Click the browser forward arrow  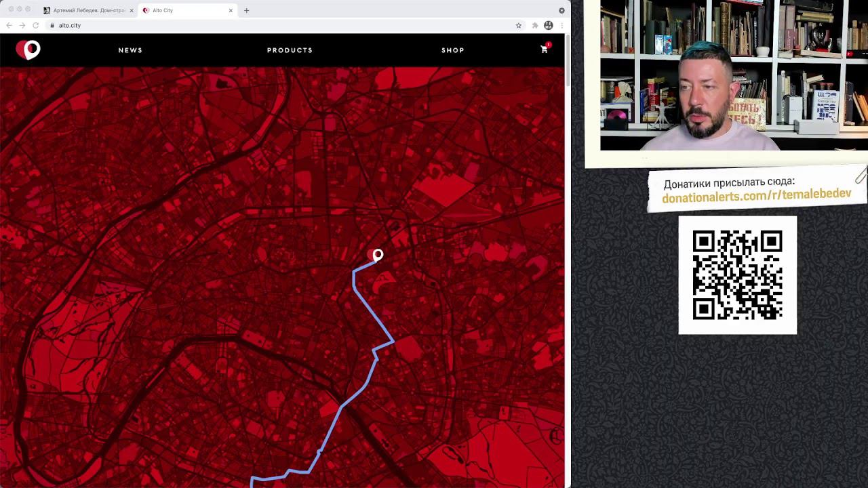pos(22,25)
